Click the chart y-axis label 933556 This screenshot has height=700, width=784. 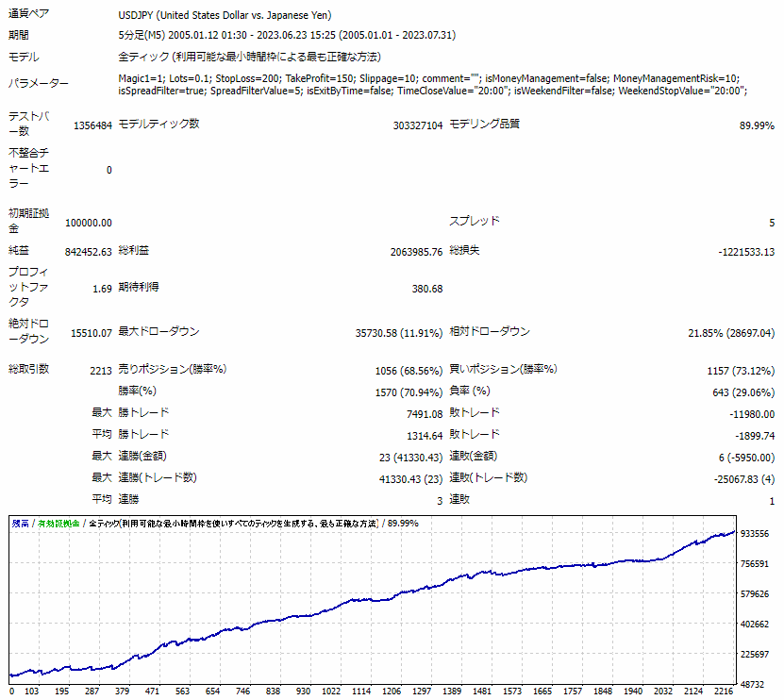755,534
